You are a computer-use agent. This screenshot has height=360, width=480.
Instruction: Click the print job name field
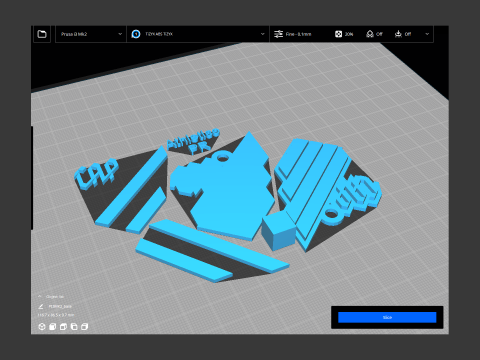[x=60, y=306]
